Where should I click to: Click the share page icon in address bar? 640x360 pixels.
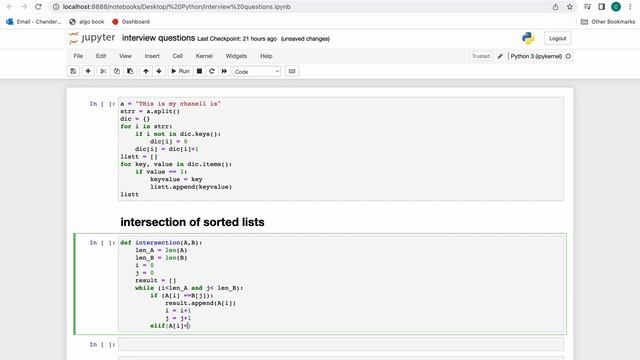tap(556, 7)
